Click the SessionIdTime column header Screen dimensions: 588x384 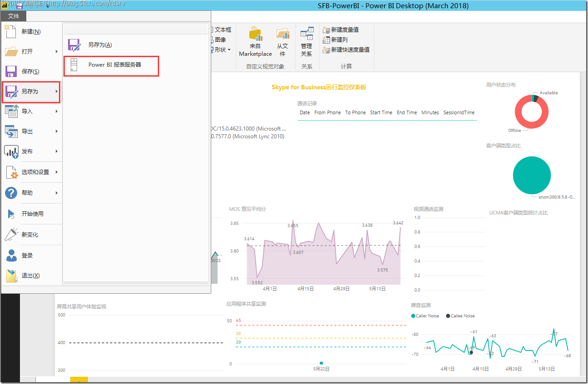click(x=459, y=112)
